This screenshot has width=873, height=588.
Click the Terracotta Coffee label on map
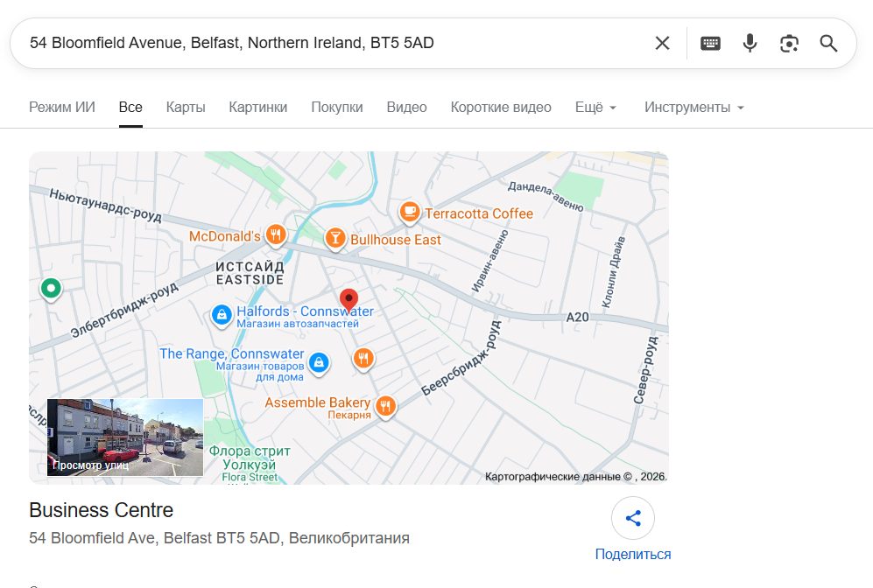(x=479, y=213)
